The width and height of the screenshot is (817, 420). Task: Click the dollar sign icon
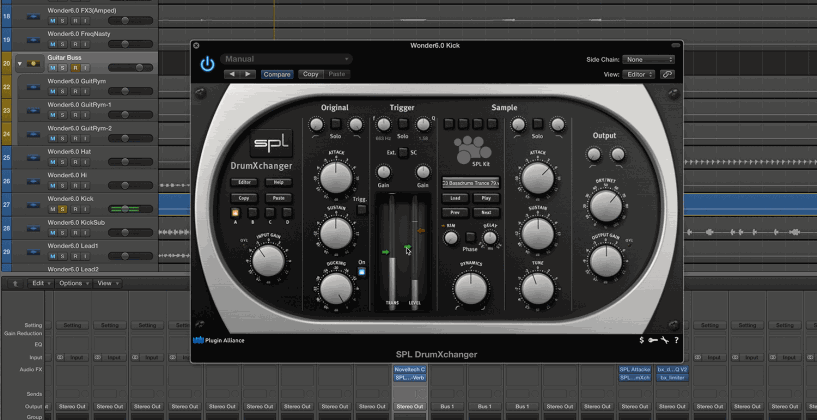pyautogui.click(x=641, y=340)
